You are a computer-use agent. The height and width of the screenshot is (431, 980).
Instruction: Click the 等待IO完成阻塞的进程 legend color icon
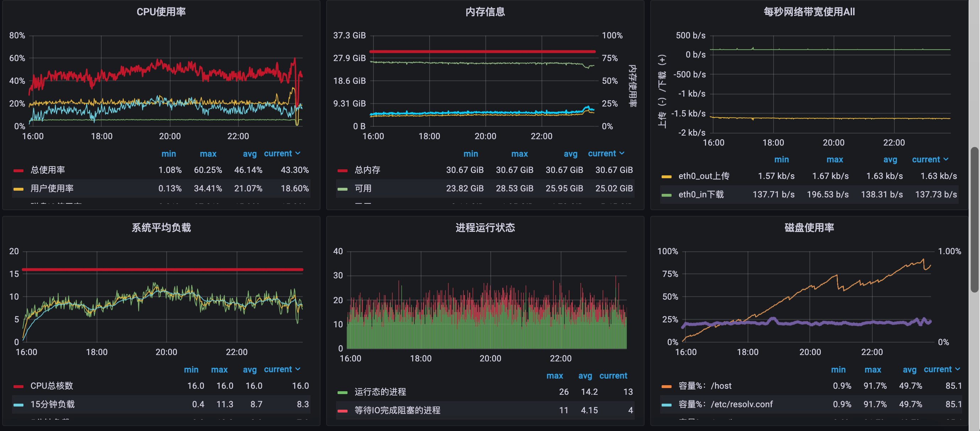coord(342,411)
